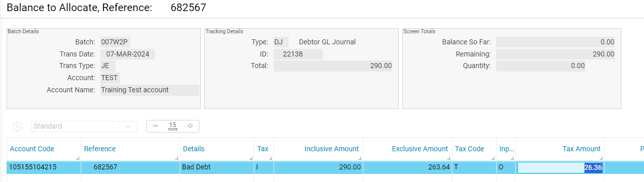Select the Tax Code column header
This screenshot has height=182, width=644.
469,149
